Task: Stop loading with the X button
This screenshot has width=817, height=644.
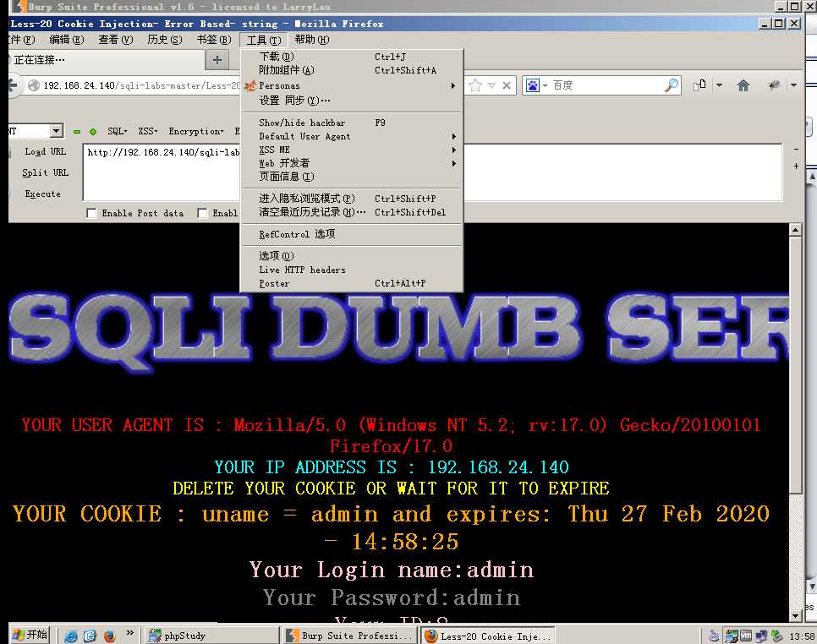Action: [506, 85]
